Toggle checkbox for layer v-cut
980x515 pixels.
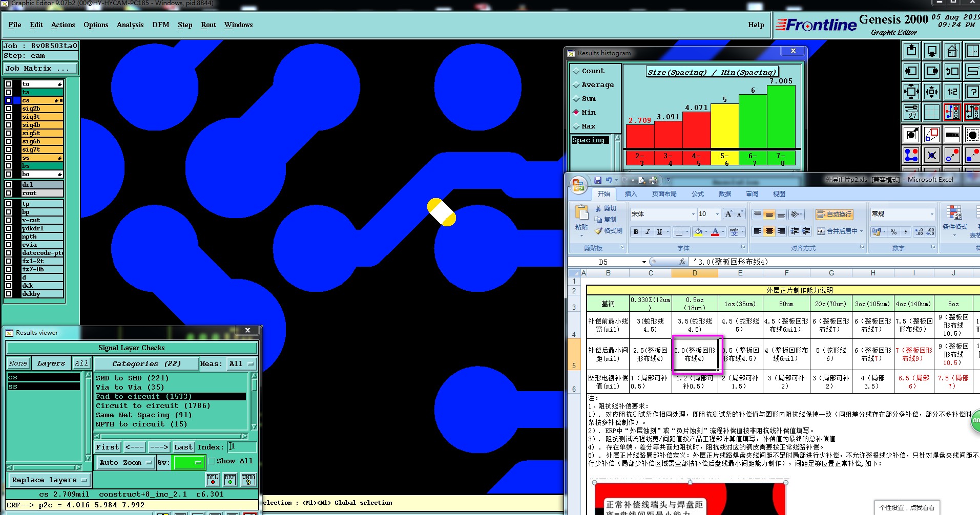(x=9, y=220)
